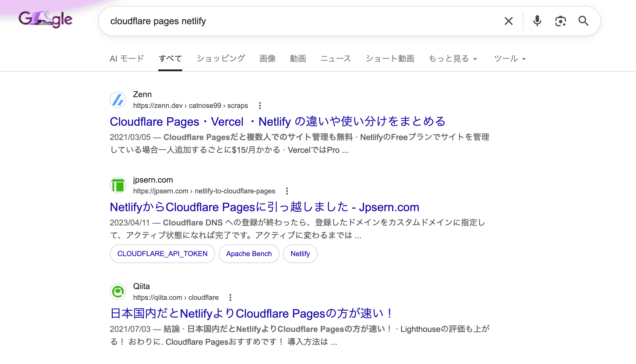Switch to the ニュース tab
Image resolution: width=636 pixels, height=364 pixels.
click(x=336, y=58)
